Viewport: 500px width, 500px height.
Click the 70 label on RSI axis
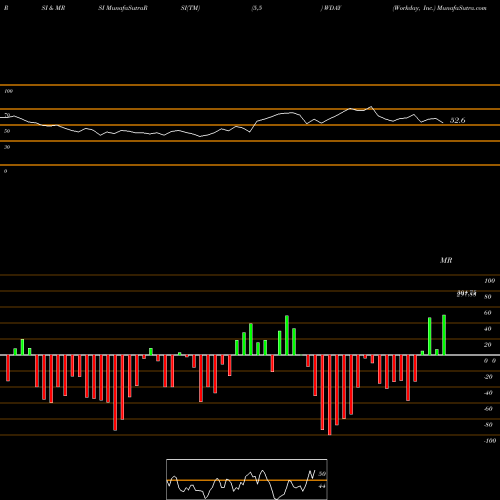[7, 115]
